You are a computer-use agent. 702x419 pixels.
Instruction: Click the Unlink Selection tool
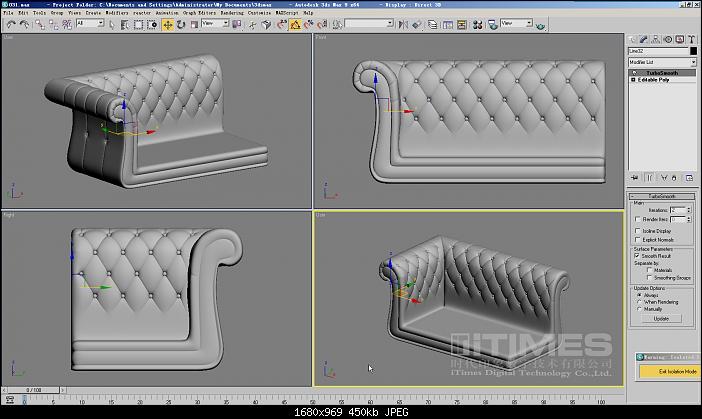(x=53, y=25)
